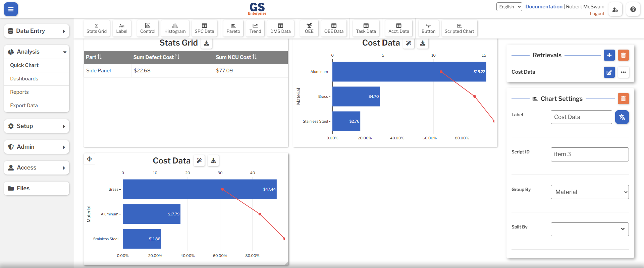
Task: Insert a Histogram chart
Action: pyautogui.click(x=175, y=28)
